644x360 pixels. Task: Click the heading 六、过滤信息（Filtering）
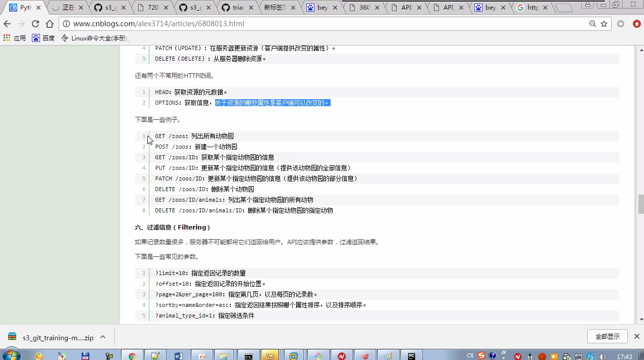click(173, 227)
